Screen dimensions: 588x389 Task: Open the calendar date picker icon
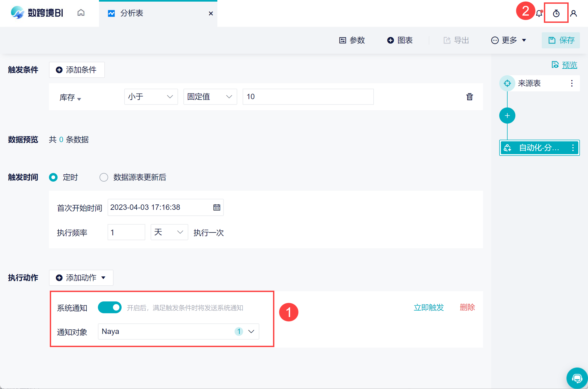coord(217,207)
